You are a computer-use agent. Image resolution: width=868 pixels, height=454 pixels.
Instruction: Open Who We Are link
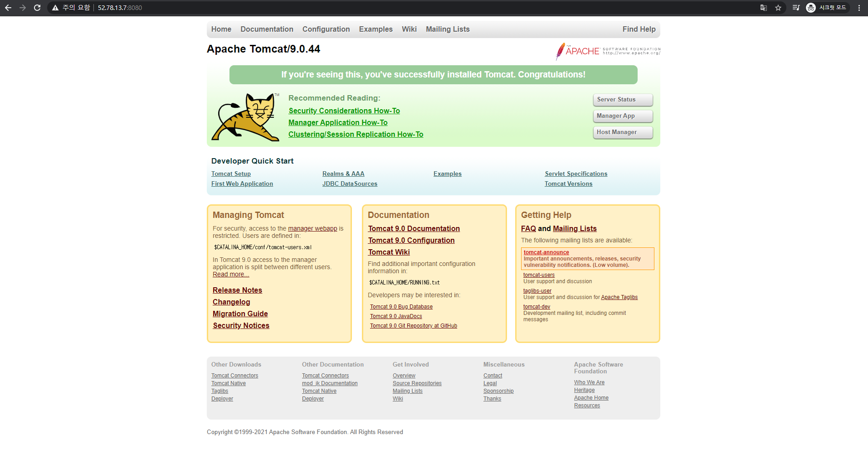[589, 382]
